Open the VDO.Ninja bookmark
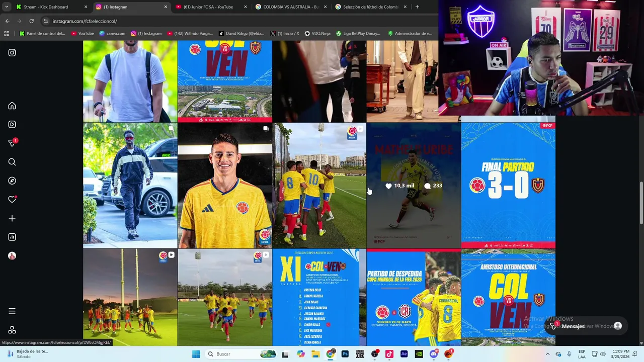Viewport: 644px width, 362px height. [x=317, y=34]
